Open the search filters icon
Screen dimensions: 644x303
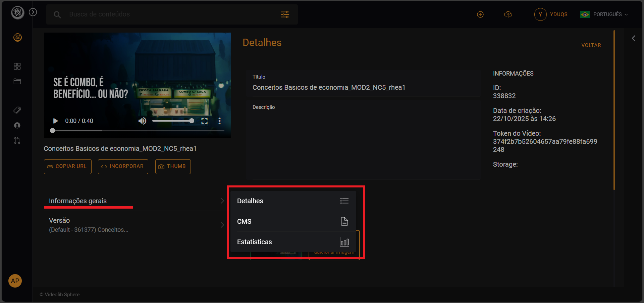point(285,14)
